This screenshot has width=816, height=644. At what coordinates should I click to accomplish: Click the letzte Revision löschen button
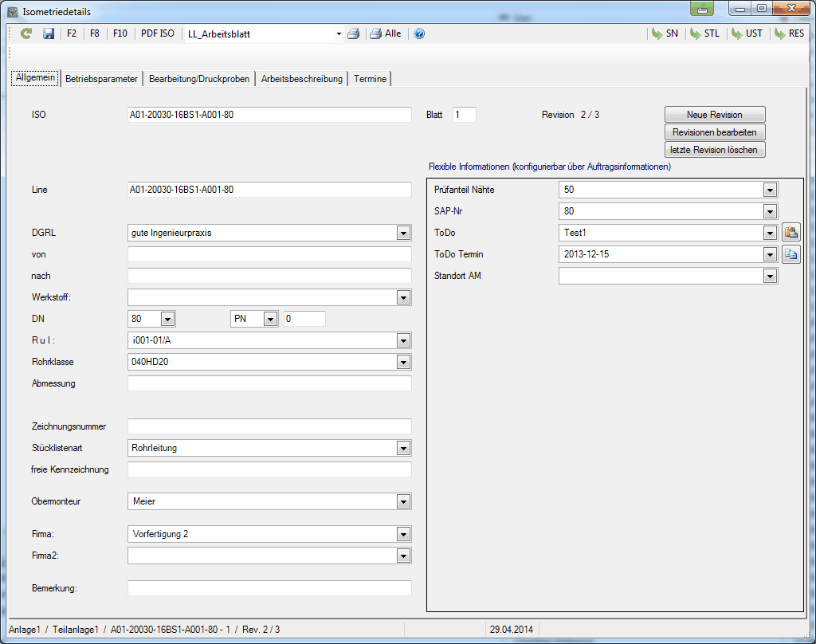714,150
